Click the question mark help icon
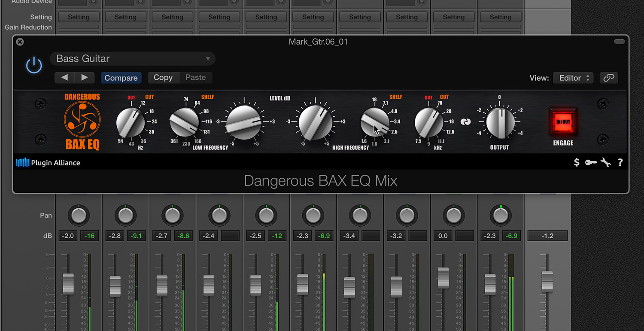Image resolution: width=644 pixels, height=331 pixels. pyautogui.click(x=620, y=162)
